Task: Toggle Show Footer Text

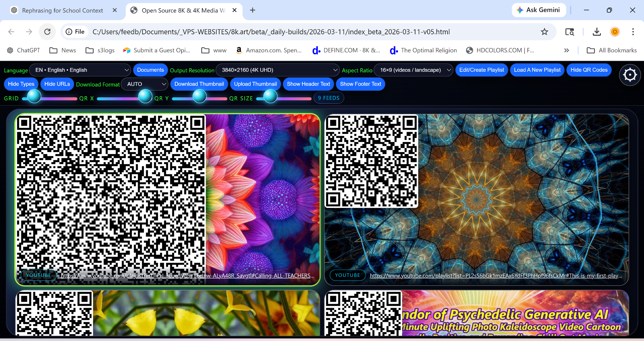Action: [360, 84]
